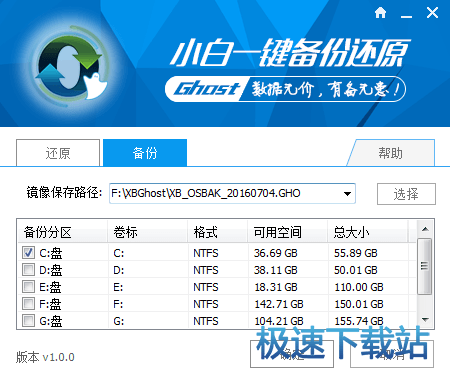Select the 备份 tab

[x=145, y=153]
